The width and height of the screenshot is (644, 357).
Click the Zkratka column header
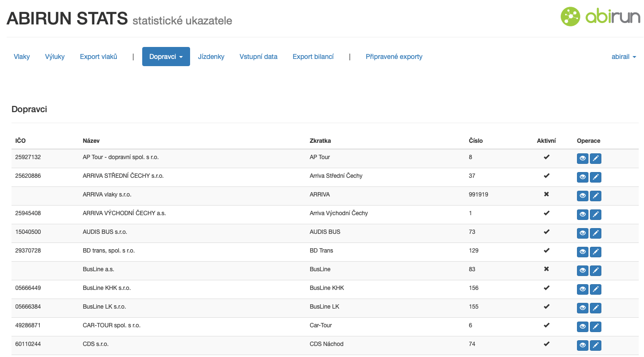click(320, 141)
